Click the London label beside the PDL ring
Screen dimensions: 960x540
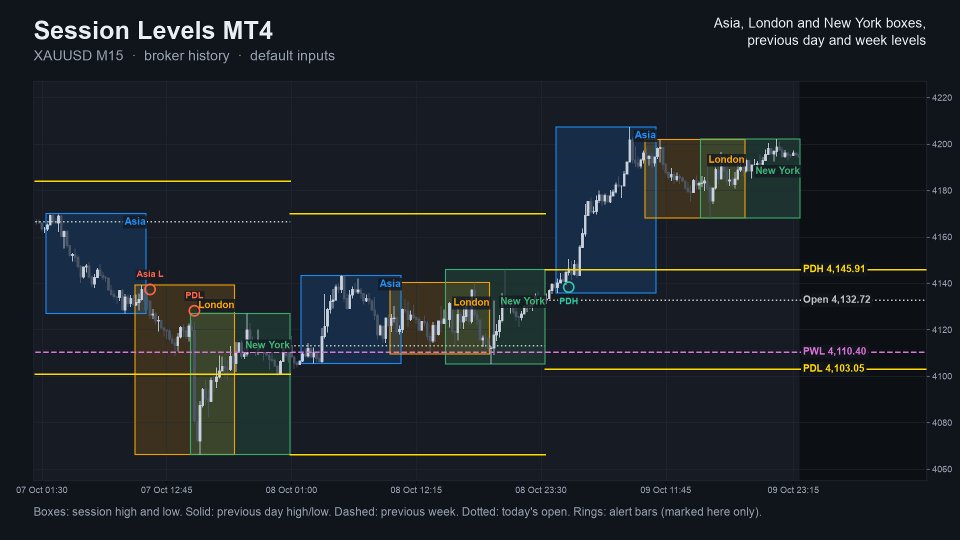click(x=216, y=305)
